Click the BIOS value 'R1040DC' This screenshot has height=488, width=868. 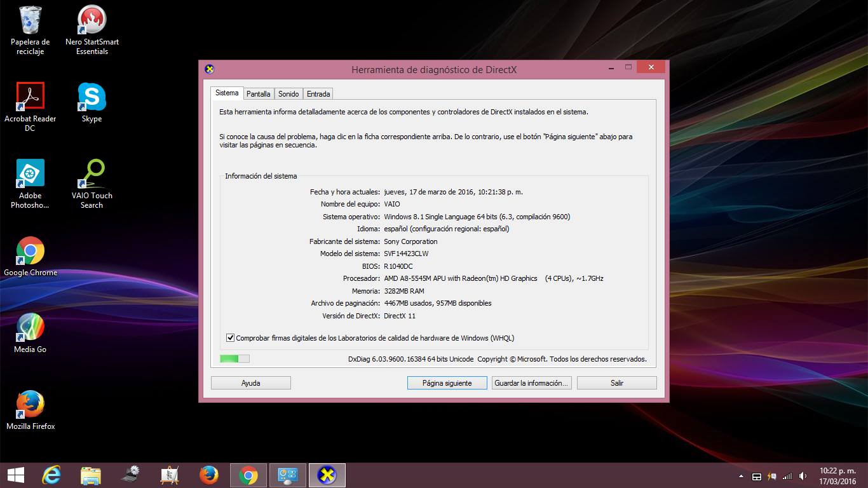[398, 266]
